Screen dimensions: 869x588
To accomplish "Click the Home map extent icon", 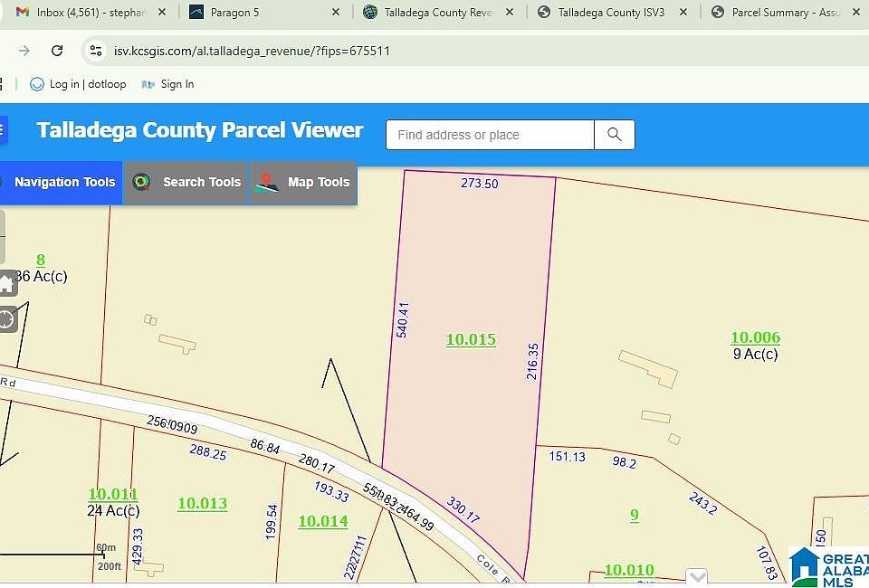I will pyautogui.click(x=6, y=284).
